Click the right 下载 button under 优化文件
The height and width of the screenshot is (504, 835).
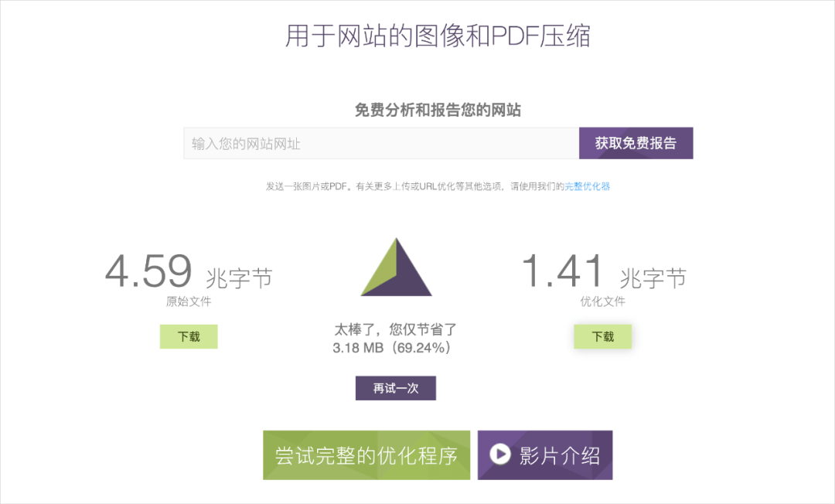(x=603, y=335)
